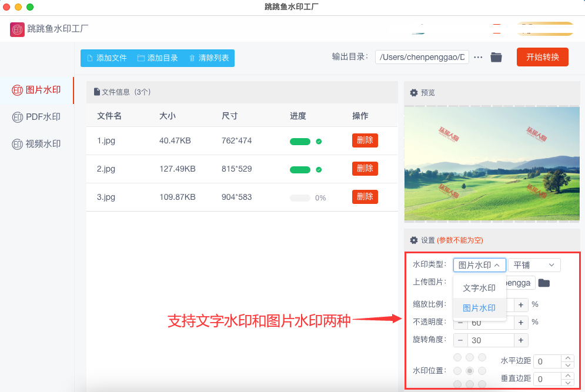This screenshot has width=585, height=392.
Task: Click the three-dots browse output path icon
Action: coord(478,57)
